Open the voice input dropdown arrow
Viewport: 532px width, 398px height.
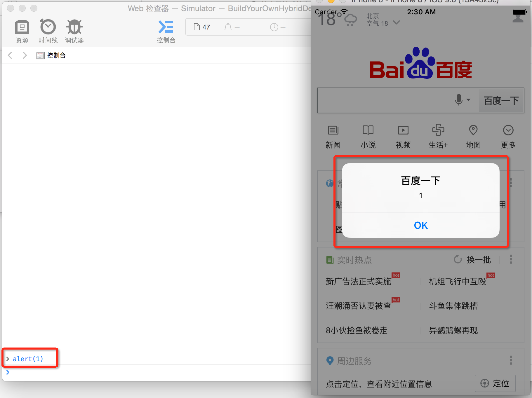[x=468, y=100]
